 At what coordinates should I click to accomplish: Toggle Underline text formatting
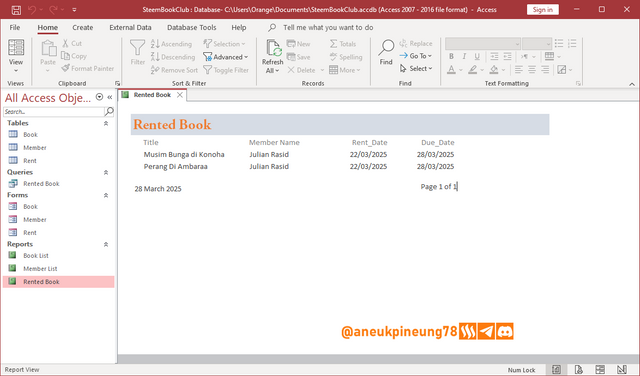click(x=477, y=56)
